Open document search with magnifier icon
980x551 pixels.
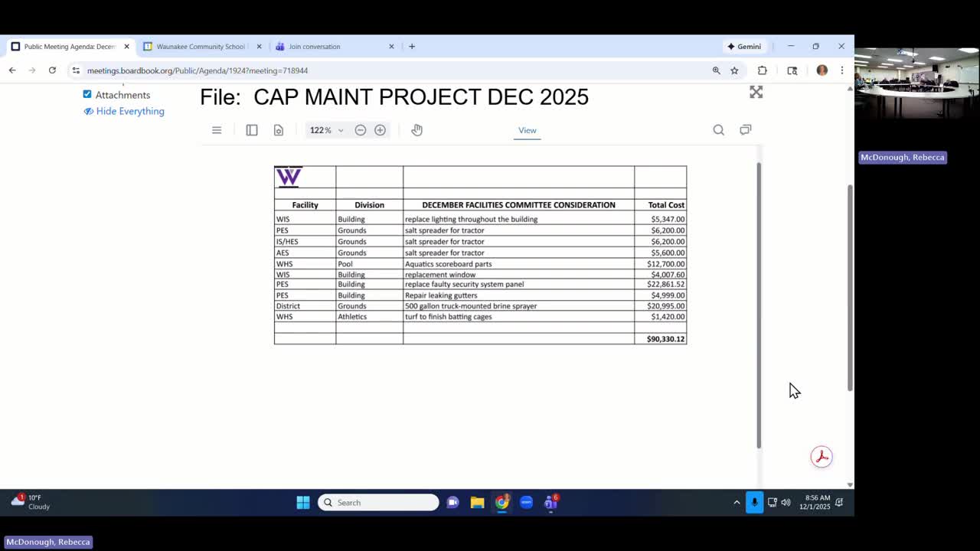click(718, 130)
